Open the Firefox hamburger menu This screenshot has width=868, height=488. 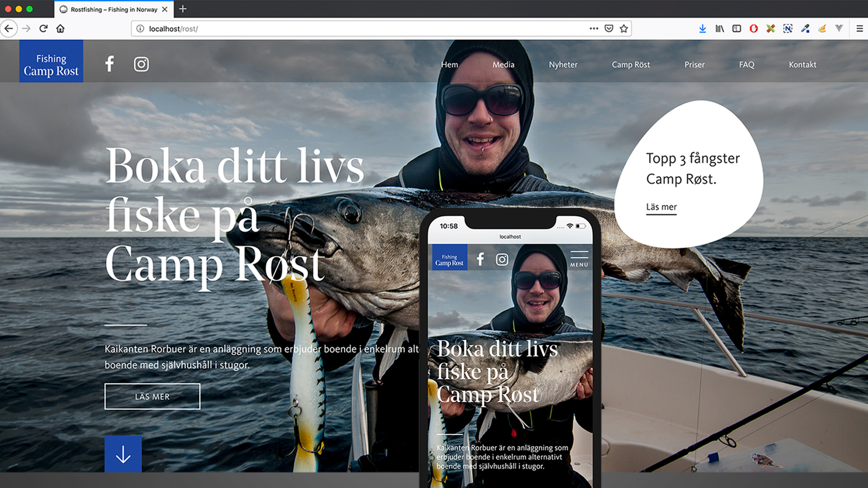[859, 28]
